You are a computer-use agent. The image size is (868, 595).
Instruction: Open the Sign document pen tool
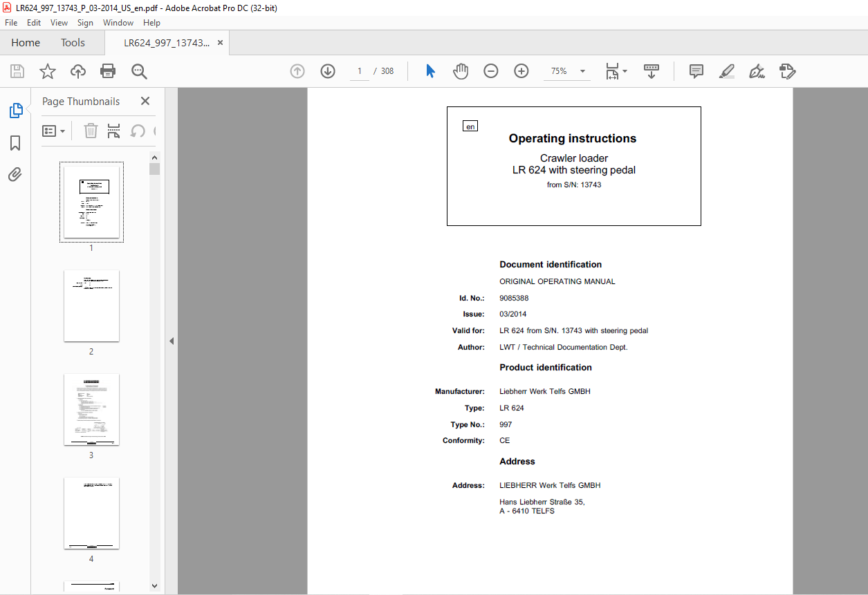pyautogui.click(x=757, y=71)
